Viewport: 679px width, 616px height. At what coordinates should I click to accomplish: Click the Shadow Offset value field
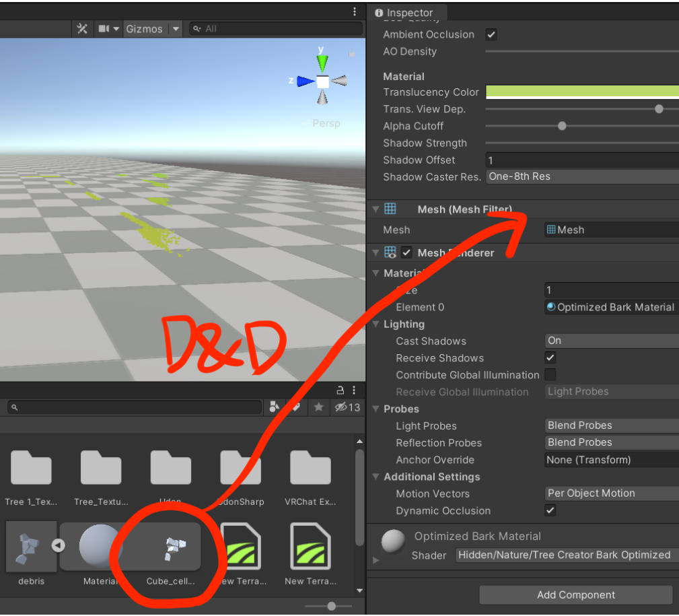(581, 160)
